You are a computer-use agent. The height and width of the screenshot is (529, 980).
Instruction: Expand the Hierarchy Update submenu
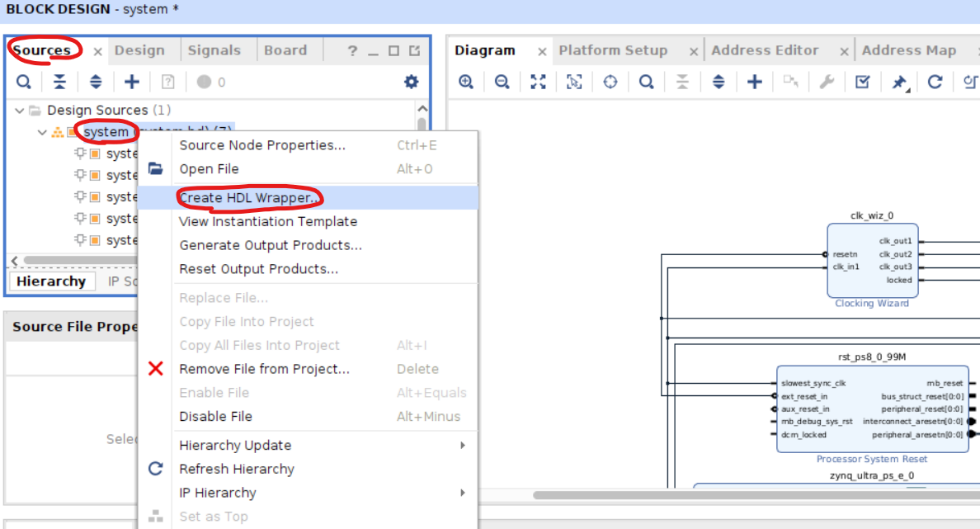click(x=463, y=446)
